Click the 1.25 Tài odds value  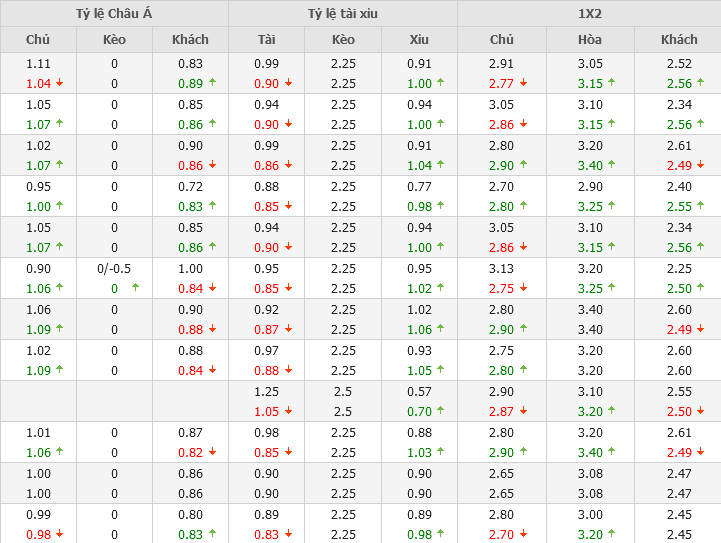(266, 391)
